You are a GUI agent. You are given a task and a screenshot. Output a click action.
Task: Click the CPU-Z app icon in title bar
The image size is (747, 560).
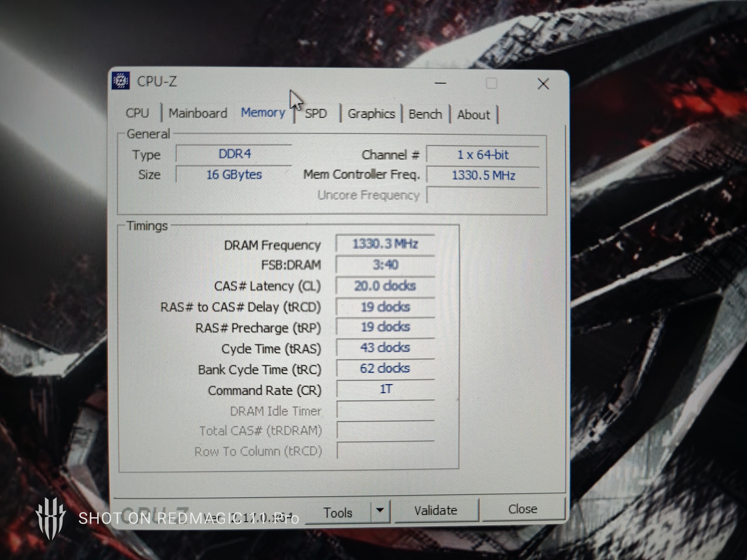121,81
